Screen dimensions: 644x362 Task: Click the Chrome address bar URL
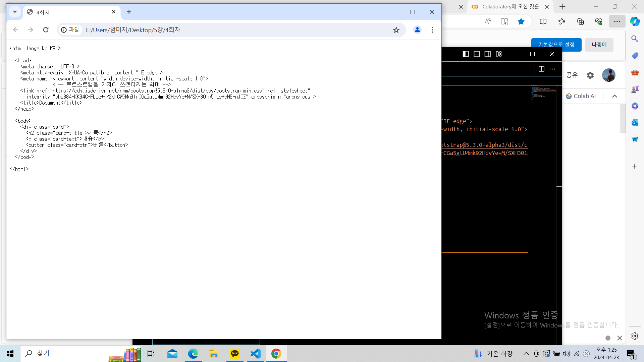(133, 30)
